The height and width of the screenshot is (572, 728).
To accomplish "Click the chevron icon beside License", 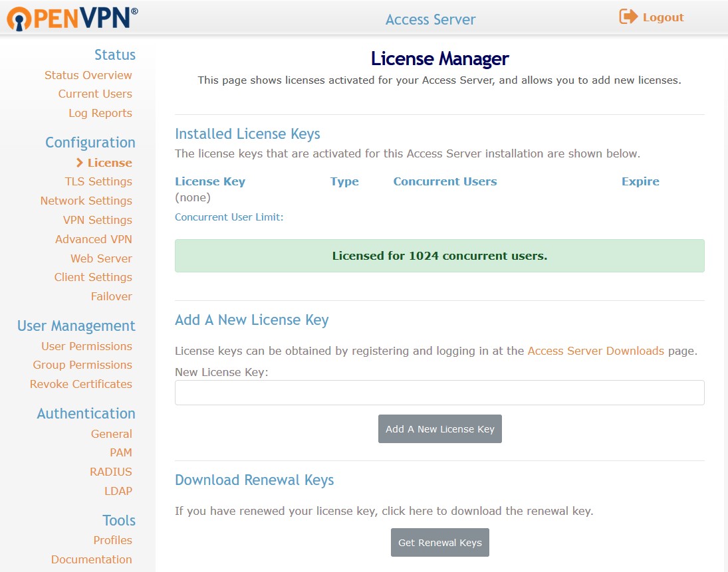I will coord(79,163).
